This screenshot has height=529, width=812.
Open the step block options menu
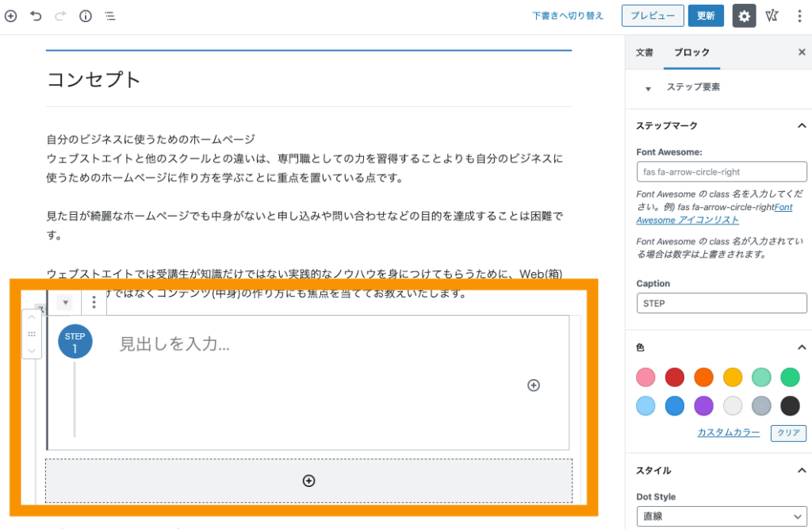tap(94, 302)
